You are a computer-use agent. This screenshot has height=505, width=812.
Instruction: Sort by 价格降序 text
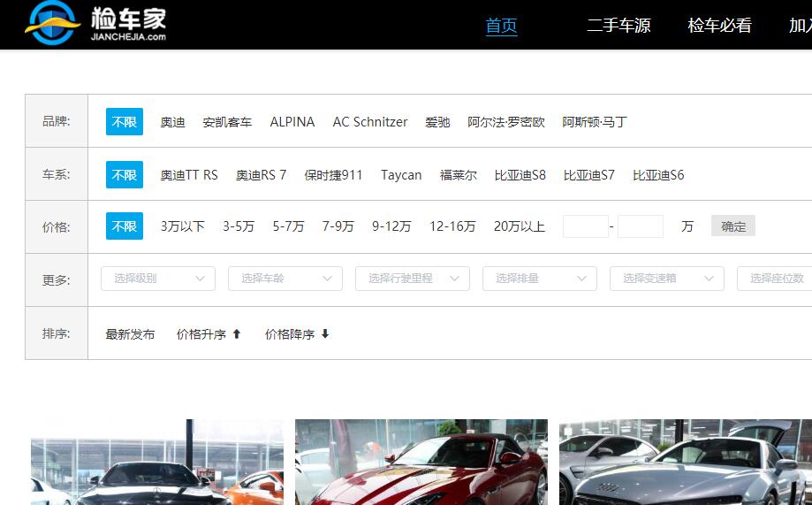[x=290, y=334]
